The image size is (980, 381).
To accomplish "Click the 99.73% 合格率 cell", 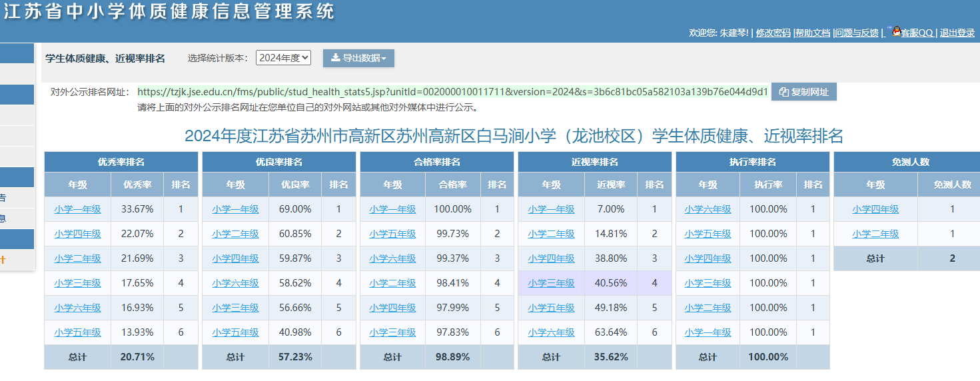I will pos(452,234).
